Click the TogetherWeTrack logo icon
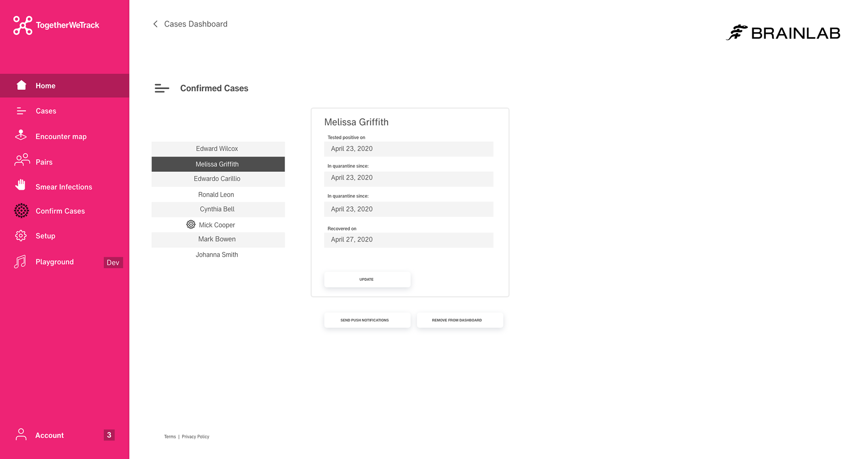Viewport: 868px width, 459px height. [x=23, y=25]
